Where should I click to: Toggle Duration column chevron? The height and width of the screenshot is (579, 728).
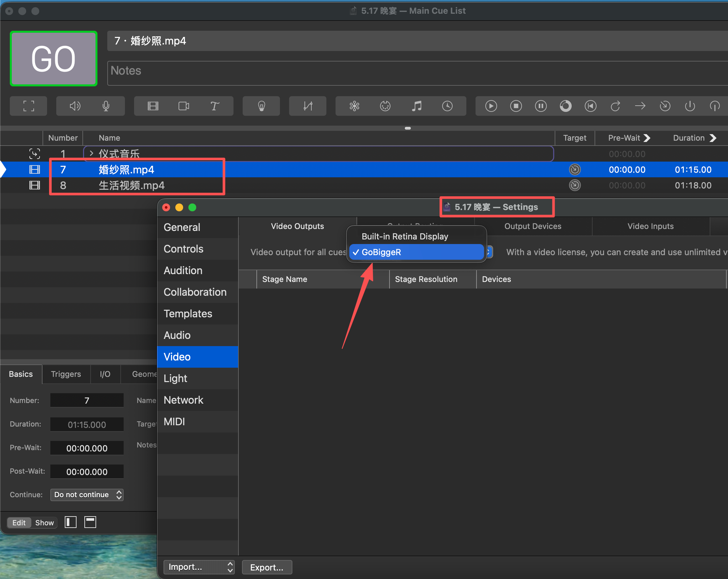click(x=713, y=138)
